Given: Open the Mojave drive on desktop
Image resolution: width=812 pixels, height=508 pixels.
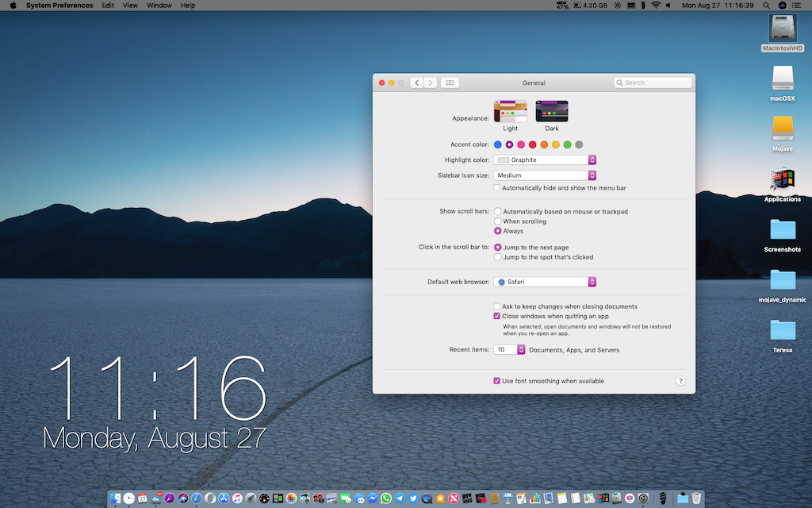Looking at the screenshot, I should pos(783,133).
